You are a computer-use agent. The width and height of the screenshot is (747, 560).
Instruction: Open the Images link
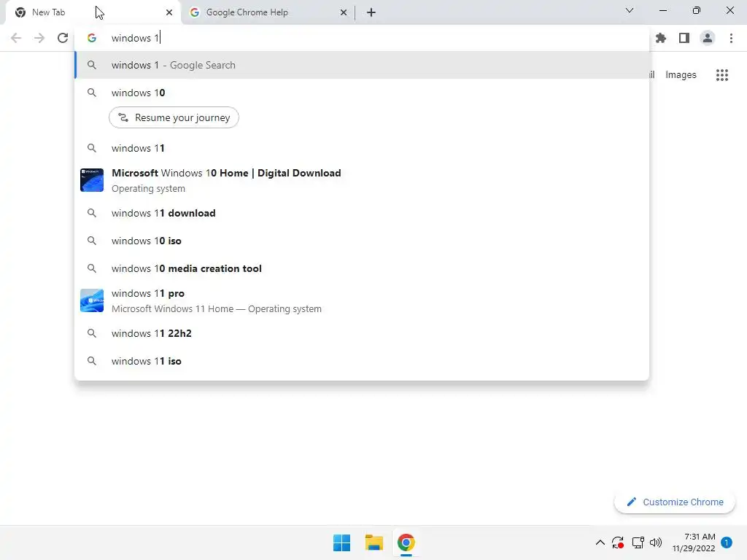pyautogui.click(x=681, y=75)
